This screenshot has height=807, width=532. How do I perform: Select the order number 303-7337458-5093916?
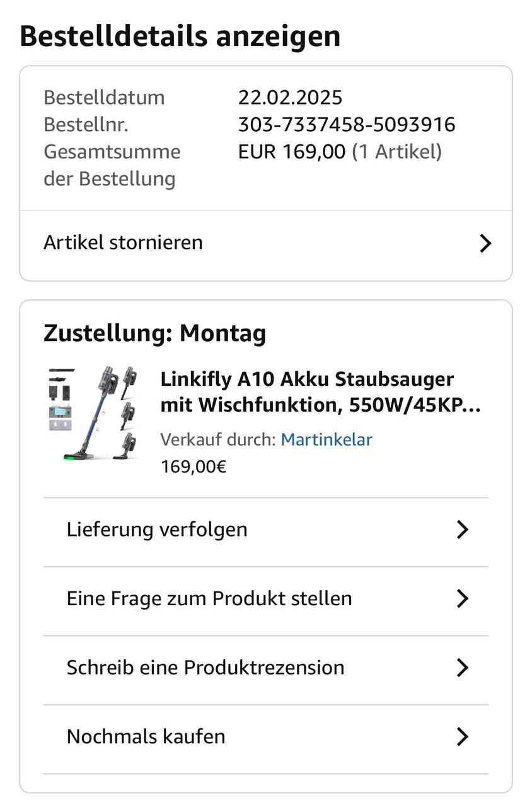pyautogui.click(x=347, y=125)
